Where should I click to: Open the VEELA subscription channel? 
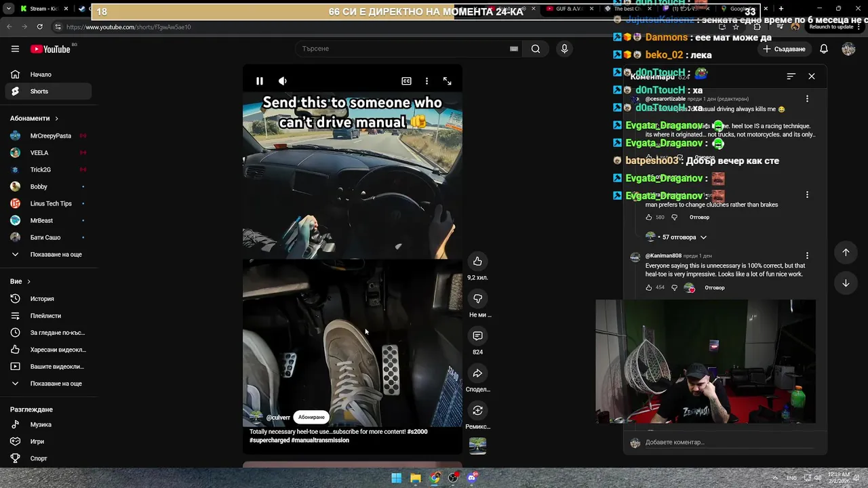[x=47, y=152]
